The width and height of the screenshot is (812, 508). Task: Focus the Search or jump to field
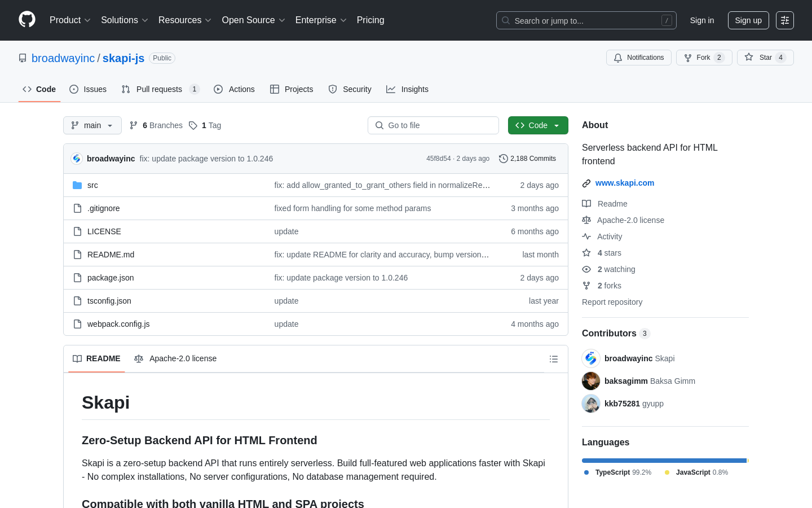(586, 20)
